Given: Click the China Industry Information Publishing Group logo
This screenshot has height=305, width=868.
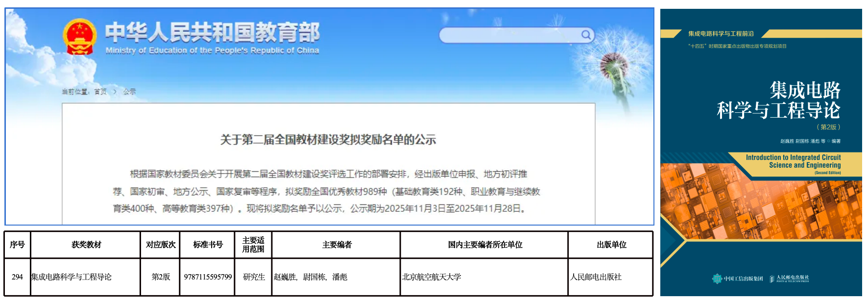Looking at the screenshot, I should 738,279.
